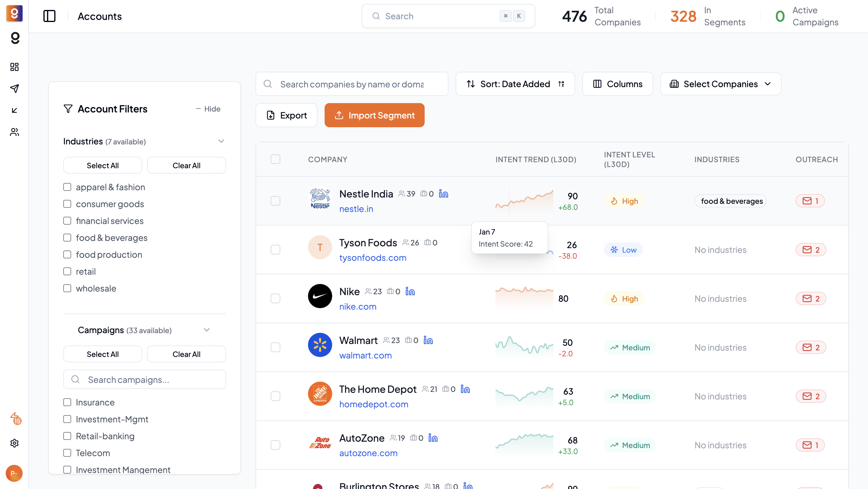
Task: Check the food & beverages industry filter
Action: [x=67, y=238]
